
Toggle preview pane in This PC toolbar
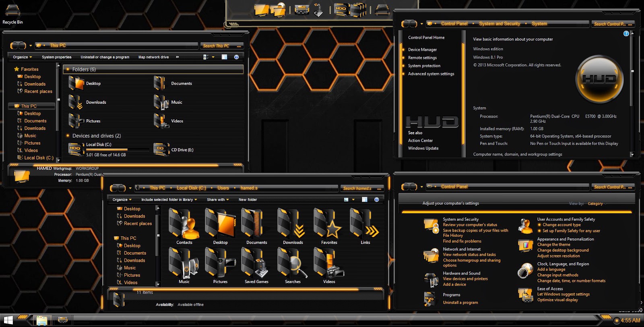click(224, 57)
